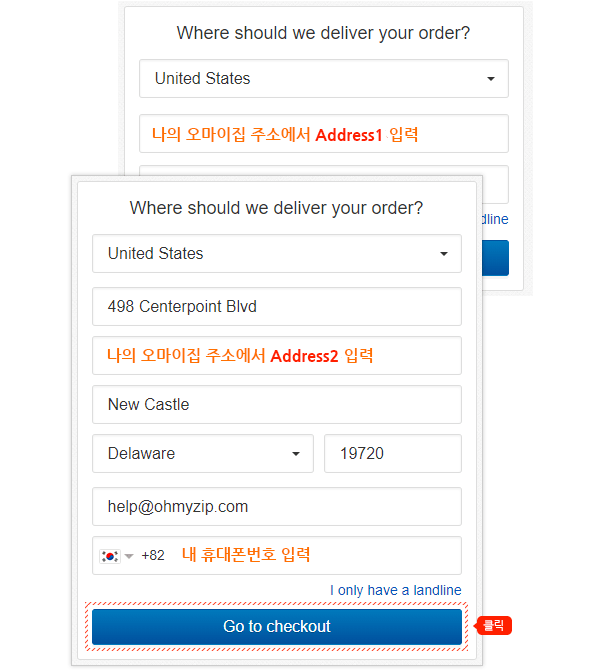Screen dimensions: 600x670
Task: Focus the 498 Centerpoint Blvd address field
Action: click(x=276, y=307)
